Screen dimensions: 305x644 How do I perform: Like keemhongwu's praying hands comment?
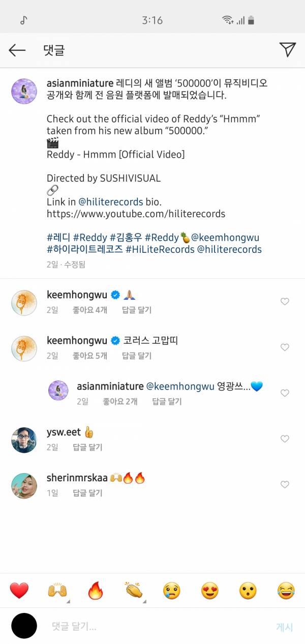[285, 302]
